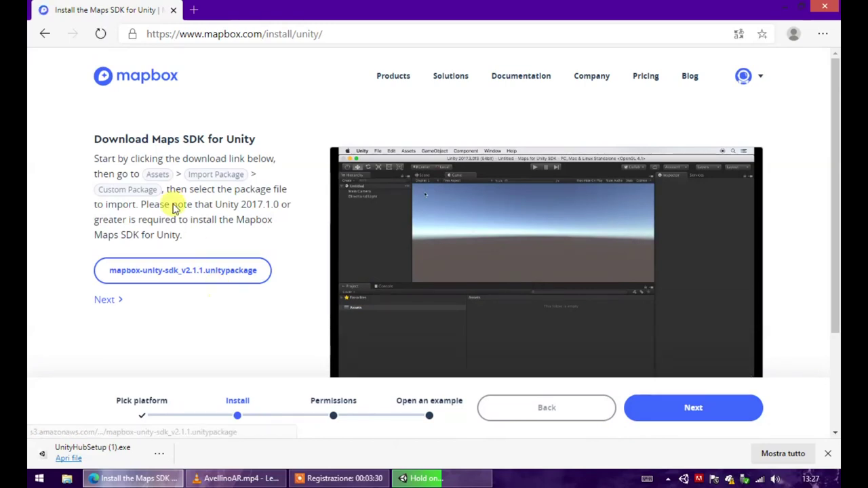Click the Install progress dot
This screenshot has width=868, height=488.
[237, 415]
